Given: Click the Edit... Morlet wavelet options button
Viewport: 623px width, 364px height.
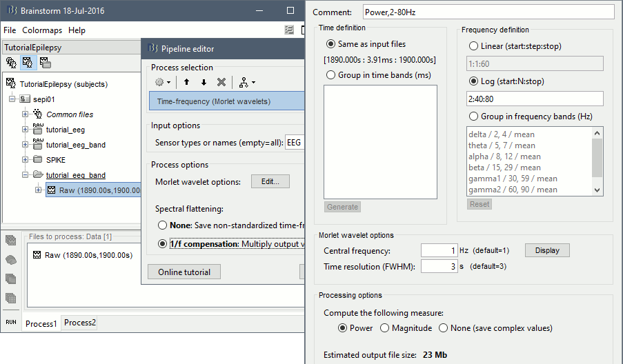Looking at the screenshot, I should point(270,182).
